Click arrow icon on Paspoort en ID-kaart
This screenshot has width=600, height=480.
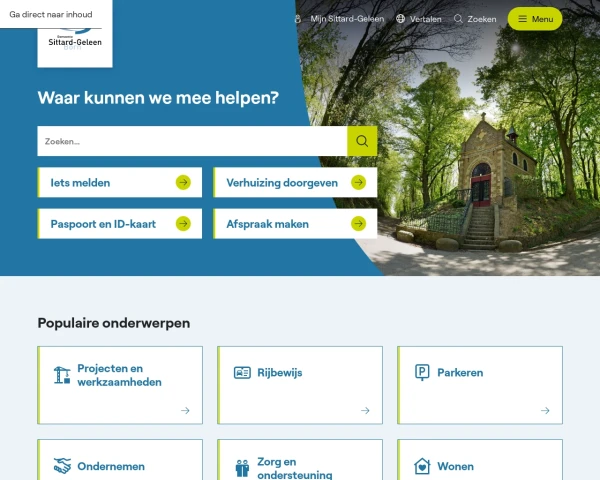[x=183, y=224]
